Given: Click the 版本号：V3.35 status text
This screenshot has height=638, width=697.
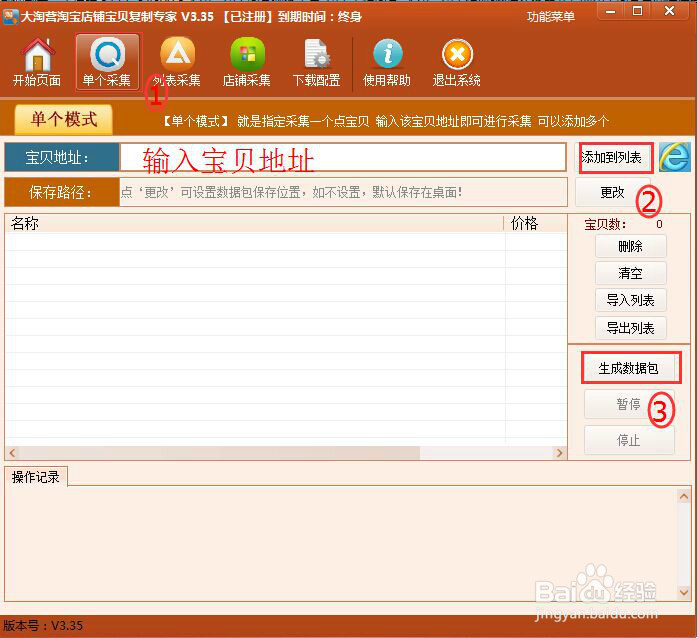Looking at the screenshot, I should [43, 626].
